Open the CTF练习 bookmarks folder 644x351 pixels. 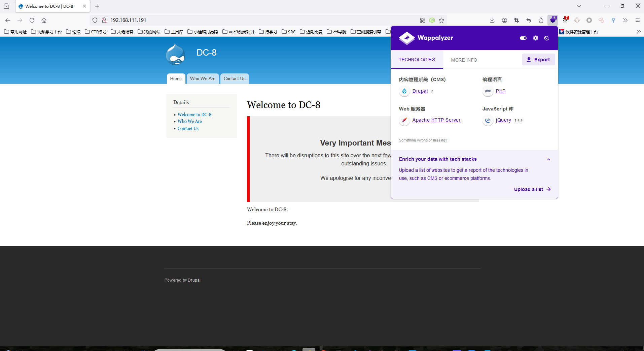pyautogui.click(x=96, y=32)
